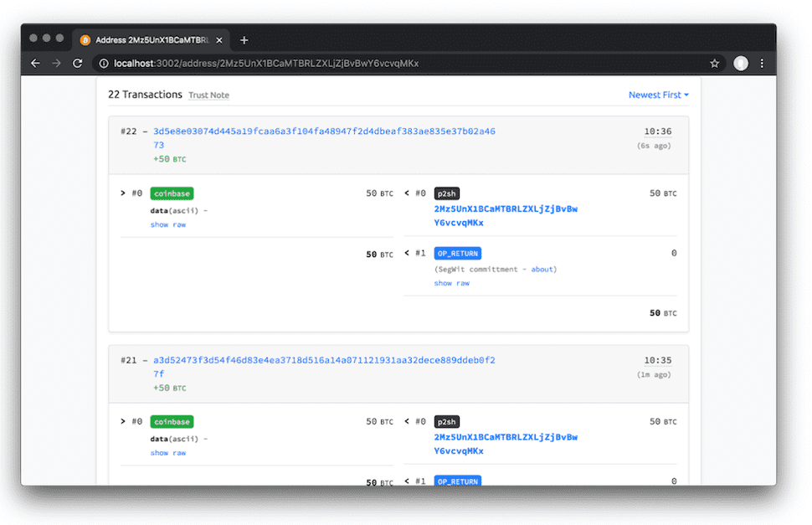
Task: Show raw script of the OP_RETURN output
Action: (x=451, y=283)
